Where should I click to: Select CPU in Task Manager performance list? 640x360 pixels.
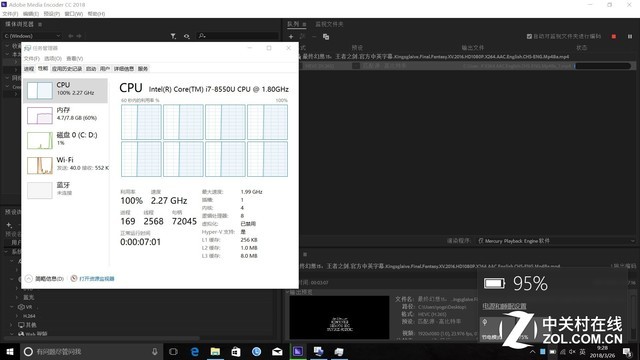coord(66,90)
